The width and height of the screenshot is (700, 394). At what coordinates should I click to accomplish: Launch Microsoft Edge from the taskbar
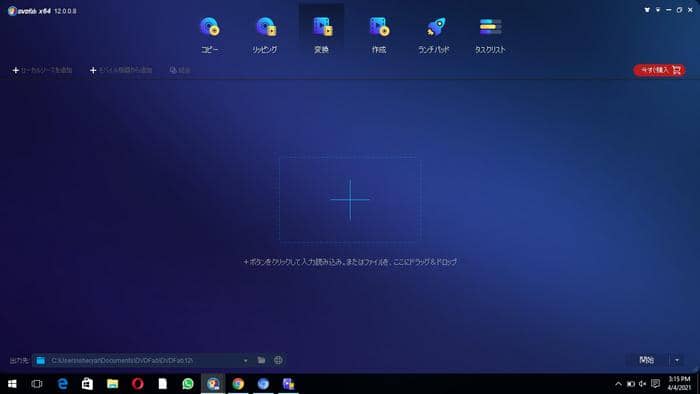pos(62,384)
